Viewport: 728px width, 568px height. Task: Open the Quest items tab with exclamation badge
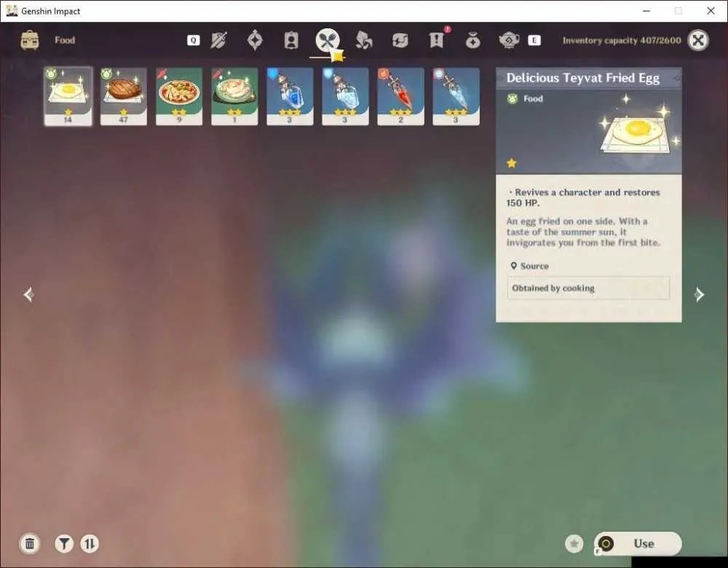[x=437, y=40]
